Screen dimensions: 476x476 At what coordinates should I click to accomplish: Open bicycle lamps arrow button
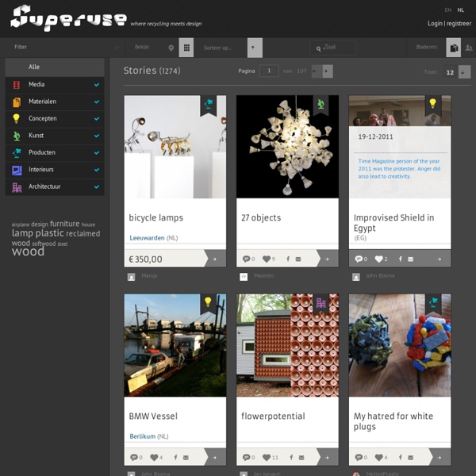tap(215, 259)
